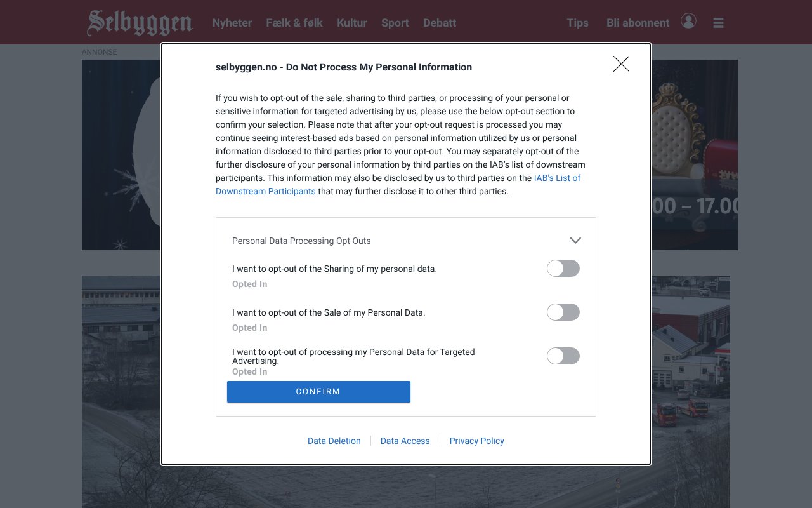Open the hamburger menu icon
Screen dimensions: 812x508
click(x=718, y=23)
